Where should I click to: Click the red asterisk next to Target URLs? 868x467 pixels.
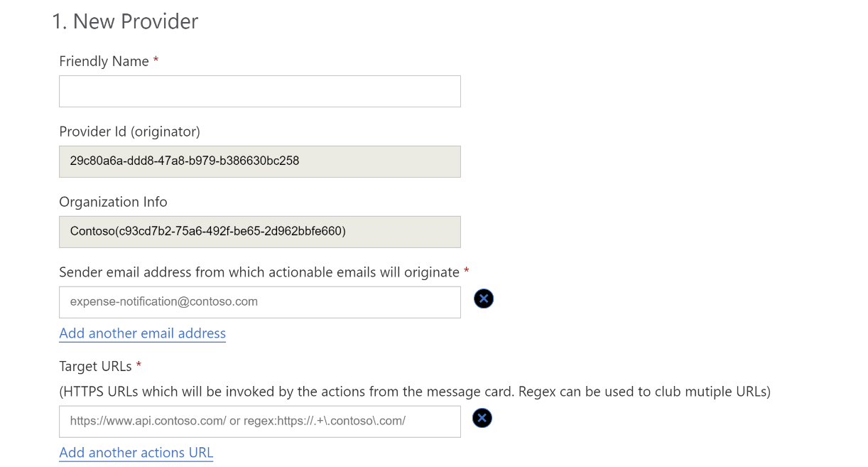(139, 365)
